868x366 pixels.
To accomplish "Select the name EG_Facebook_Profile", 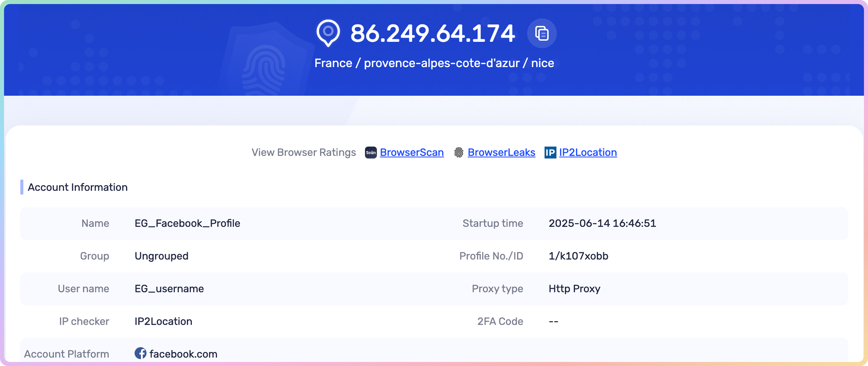I will [x=187, y=223].
